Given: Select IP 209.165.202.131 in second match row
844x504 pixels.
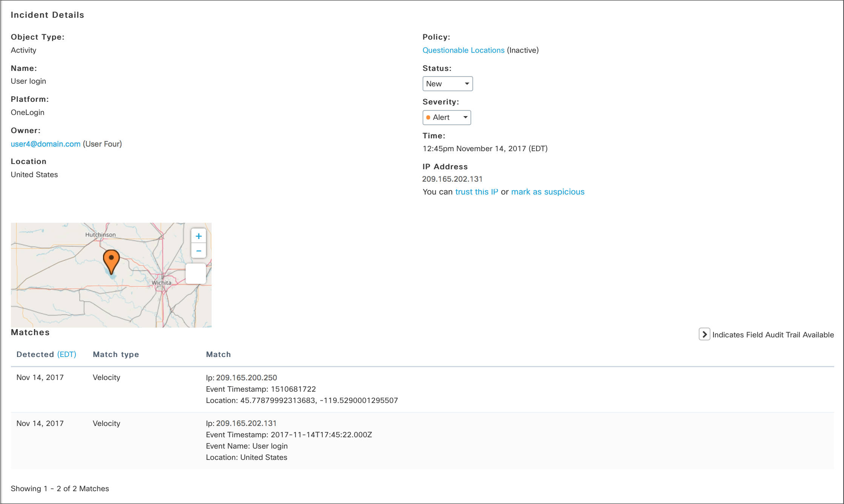Looking at the screenshot, I should coord(246,423).
